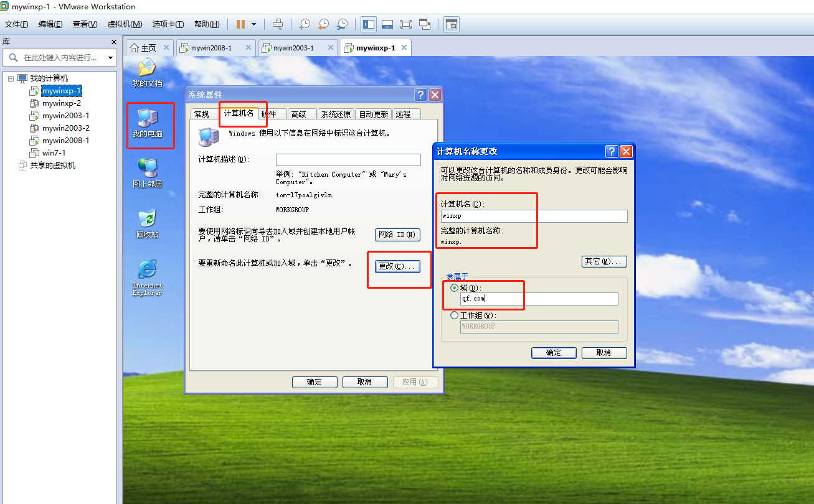Image resolution: width=814 pixels, height=504 pixels.
Task: Open the 虚拟机(M) menu
Action: (x=125, y=24)
